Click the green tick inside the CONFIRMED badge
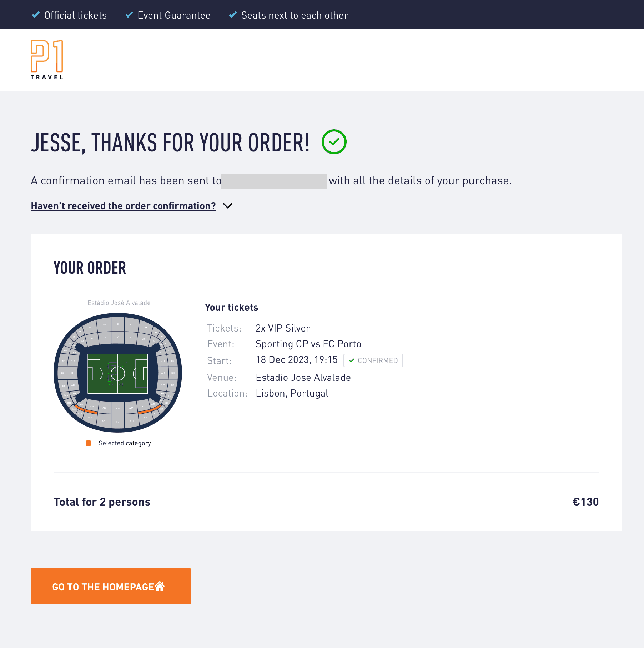The height and width of the screenshot is (648, 644). [351, 360]
